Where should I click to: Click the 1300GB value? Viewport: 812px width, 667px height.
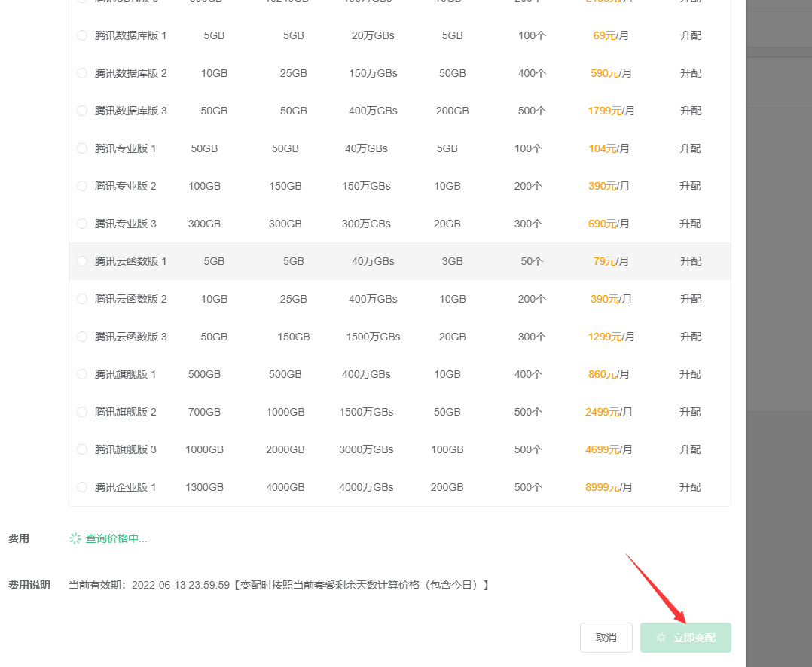click(205, 487)
